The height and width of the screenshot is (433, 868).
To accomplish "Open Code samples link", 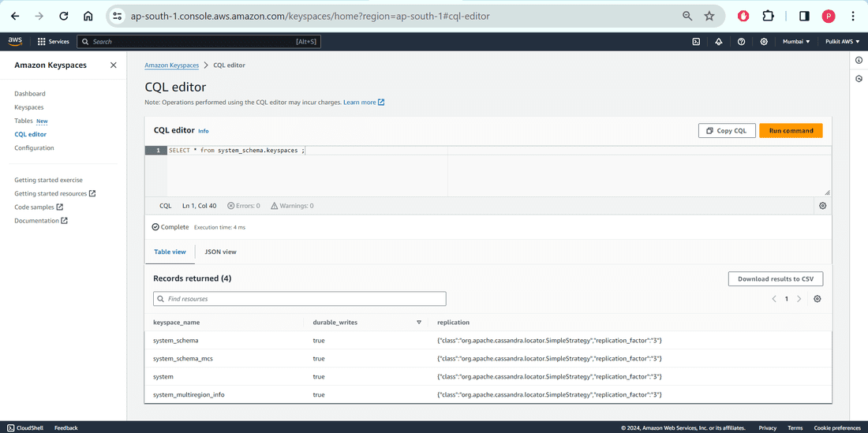I will (39, 207).
